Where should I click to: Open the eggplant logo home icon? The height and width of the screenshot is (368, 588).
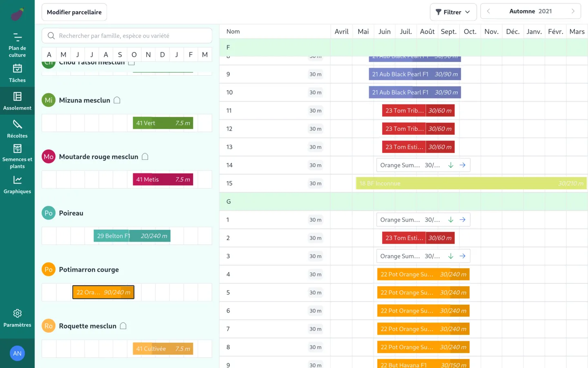17,14
